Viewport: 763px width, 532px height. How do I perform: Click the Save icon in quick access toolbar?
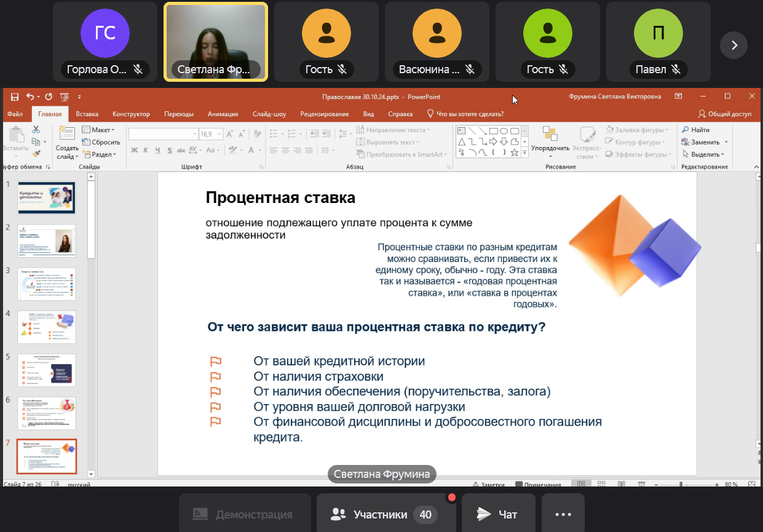pyautogui.click(x=15, y=97)
